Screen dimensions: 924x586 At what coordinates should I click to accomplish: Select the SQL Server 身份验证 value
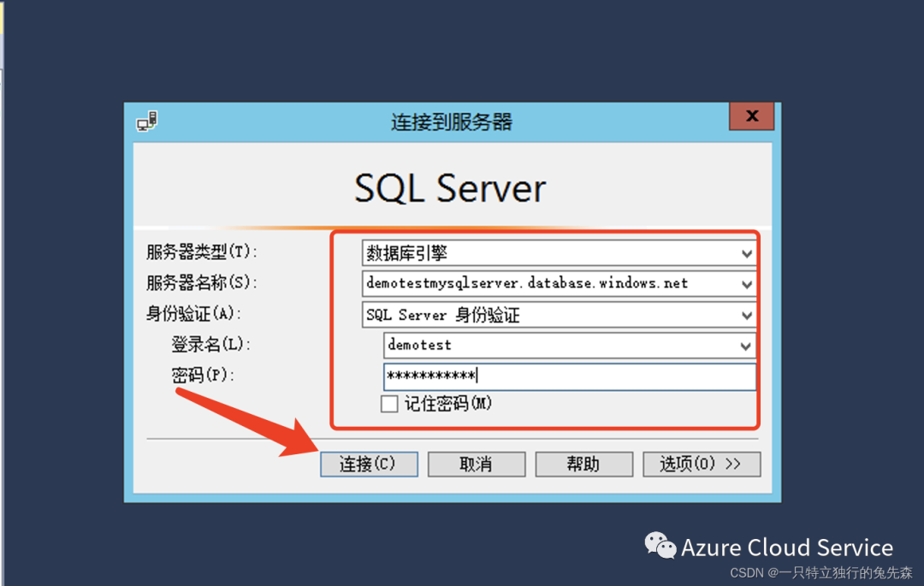442,315
